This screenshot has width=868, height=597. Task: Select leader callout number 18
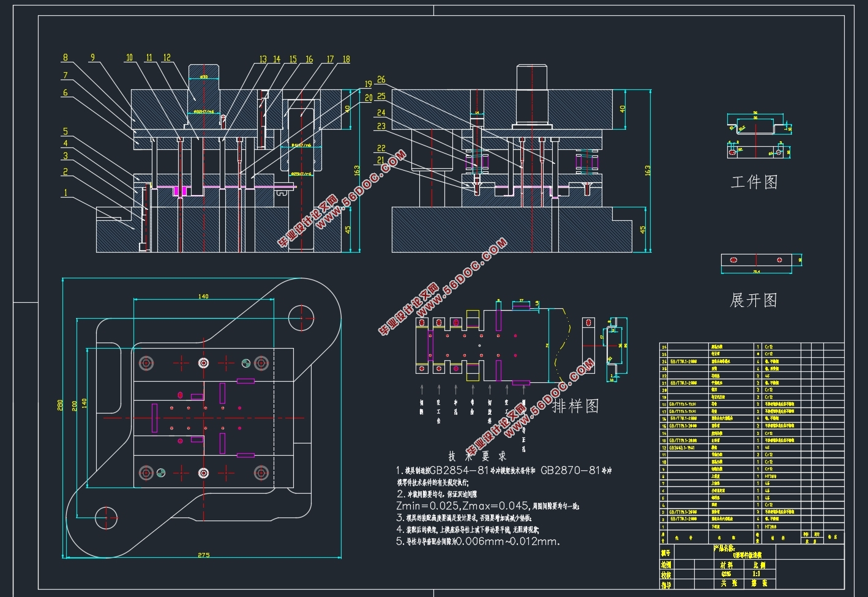pos(346,59)
